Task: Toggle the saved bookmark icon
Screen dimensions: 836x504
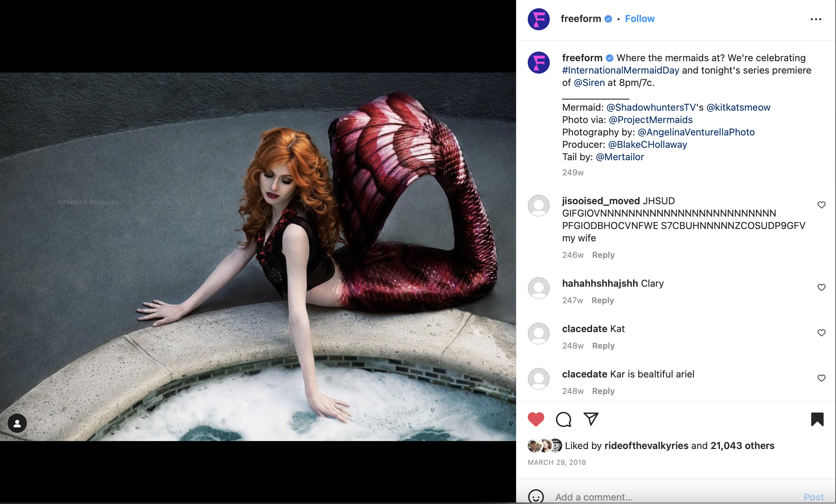Action: (x=817, y=419)
